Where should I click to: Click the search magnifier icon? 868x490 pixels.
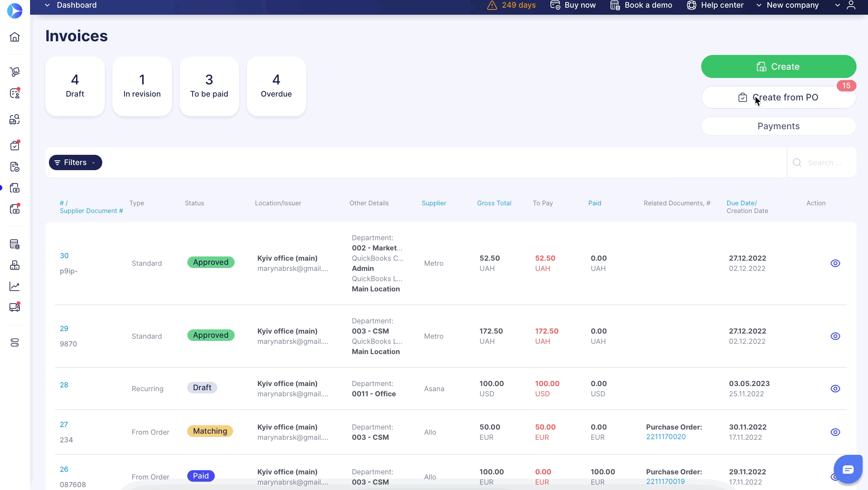797,162
